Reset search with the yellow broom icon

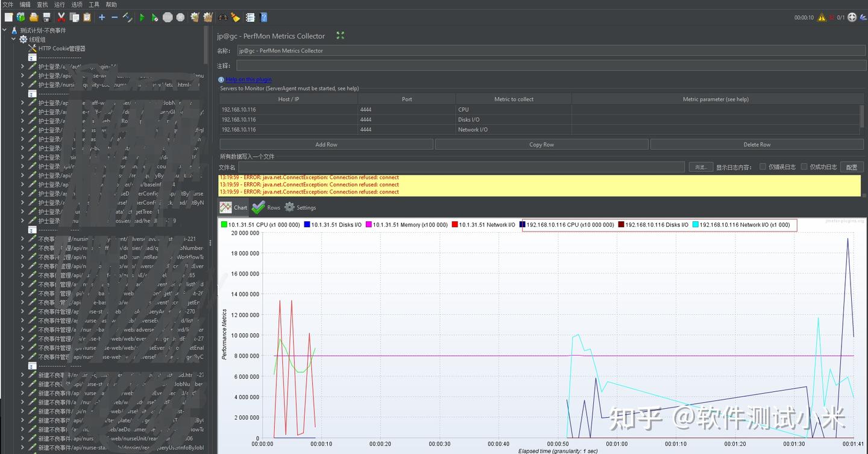235,17
